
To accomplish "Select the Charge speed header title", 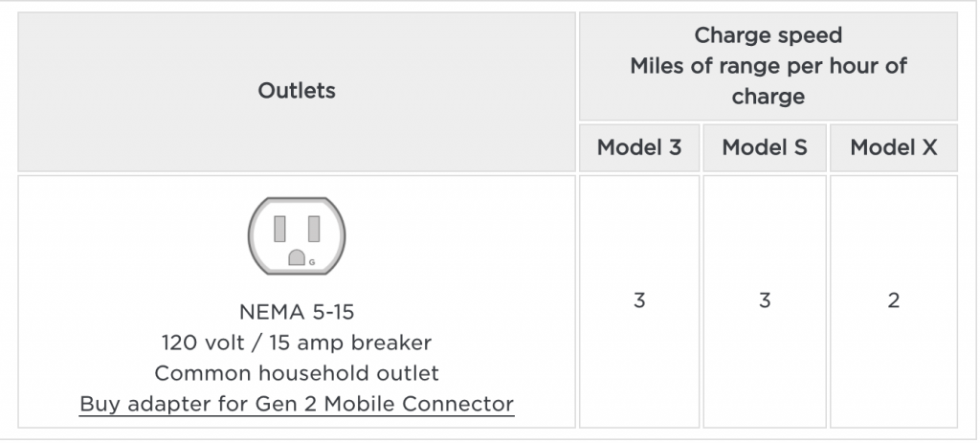I will 768,35.
